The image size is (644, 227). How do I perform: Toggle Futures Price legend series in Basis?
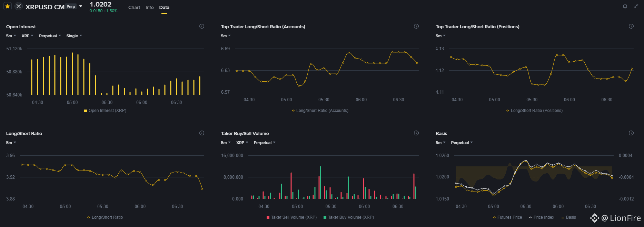pos(507,217)
